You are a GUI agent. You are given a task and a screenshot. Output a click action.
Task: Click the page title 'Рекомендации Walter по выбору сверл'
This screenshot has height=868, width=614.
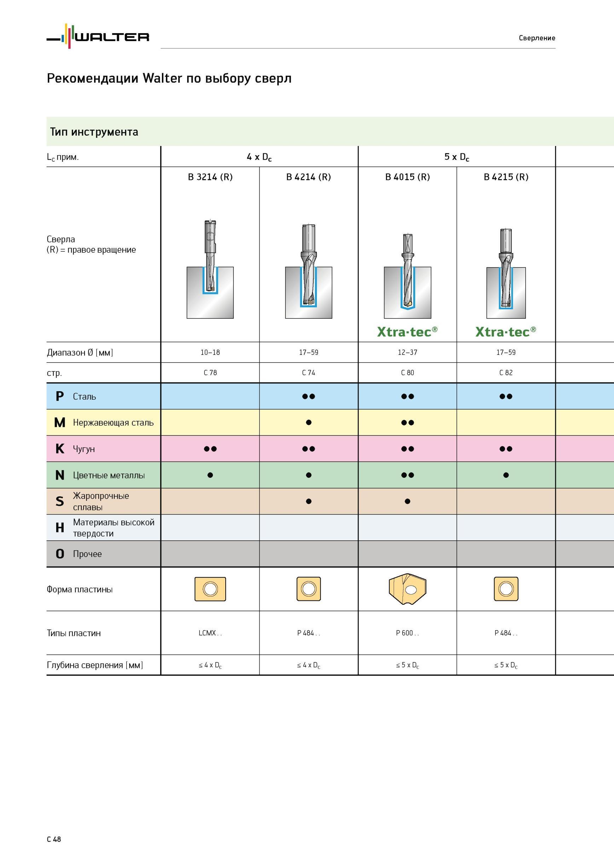click(x=169, y=78)
